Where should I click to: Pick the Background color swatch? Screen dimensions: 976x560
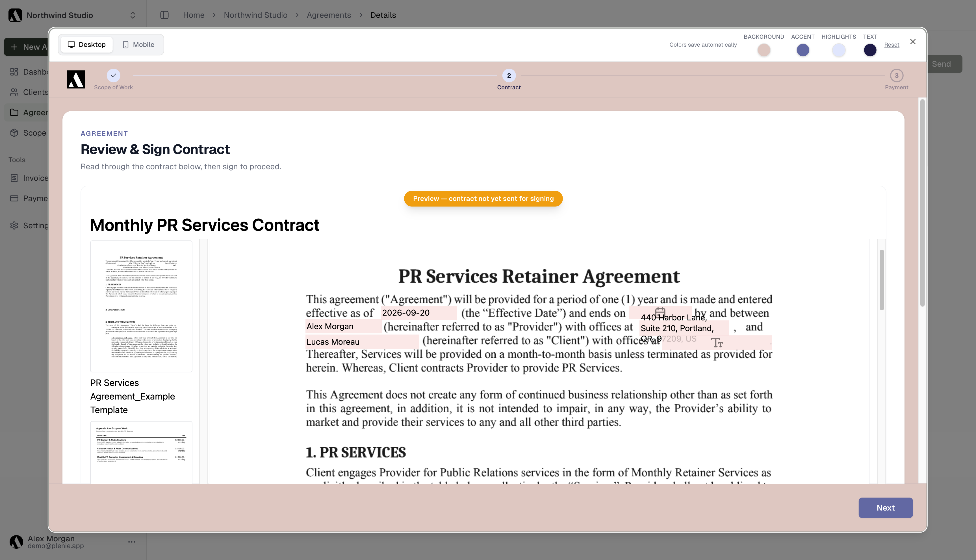764,50
